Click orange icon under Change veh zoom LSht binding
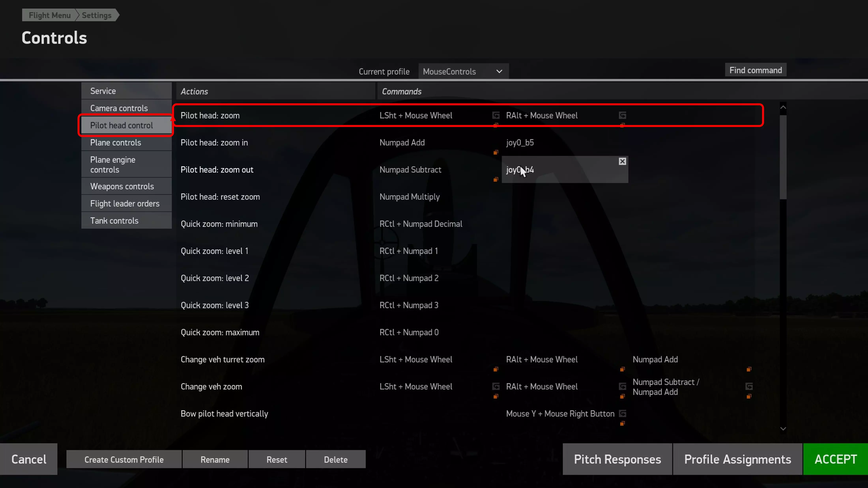The width and height of the screenshot is (868, 488). pos(496,396)
